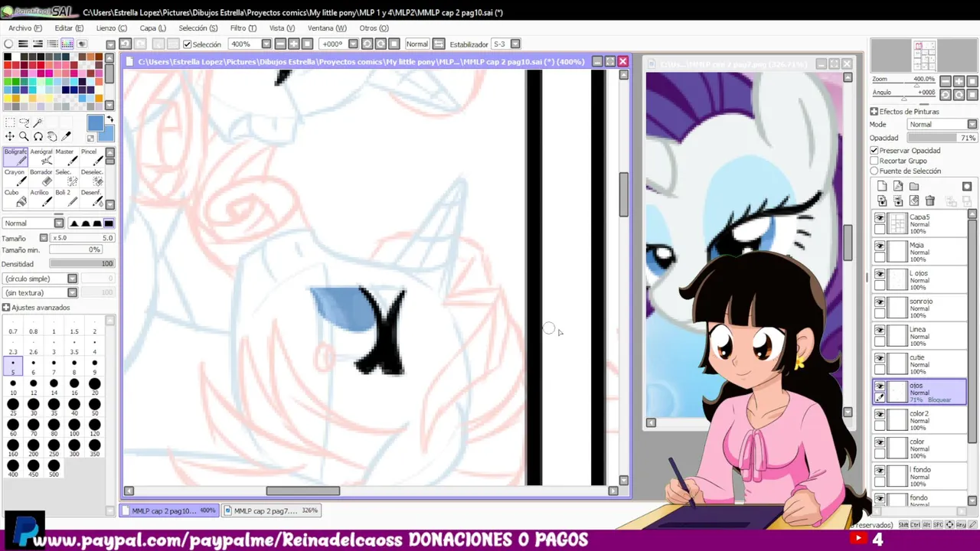
Task: Hide the color2 layer
Action: coord(880,415)
